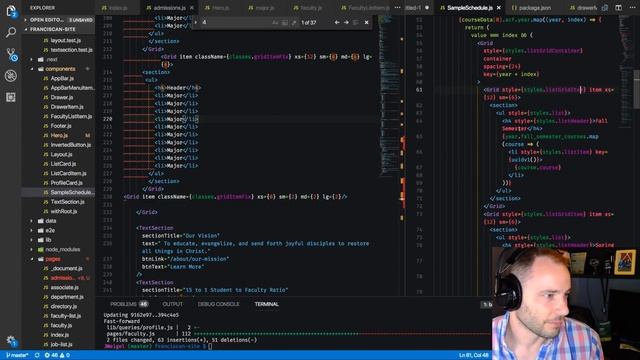Viewport: 640px width, 360px height.
Task: Open the Manage gear at activity bar bottom
Action: (x=11, y=340)
